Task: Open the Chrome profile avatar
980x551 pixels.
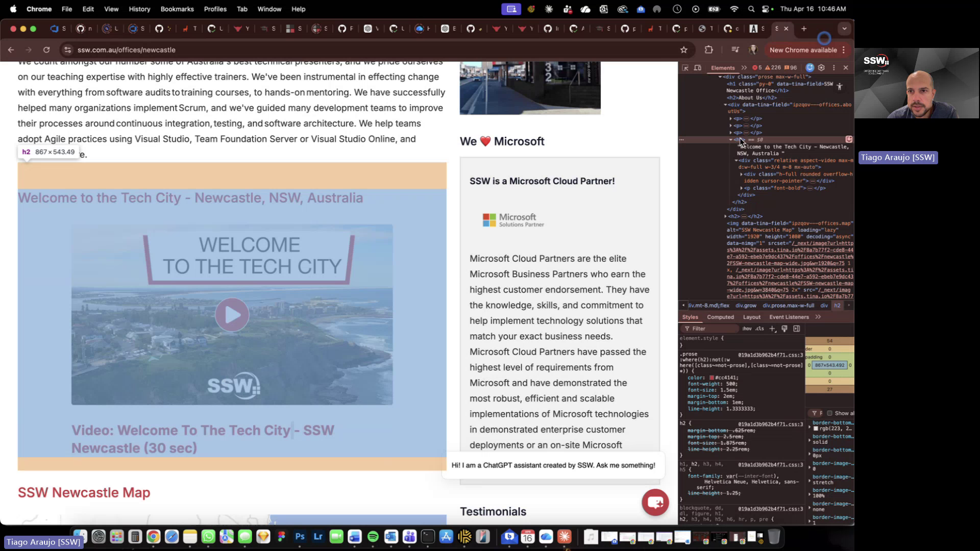Action: [x=753, y=49]
